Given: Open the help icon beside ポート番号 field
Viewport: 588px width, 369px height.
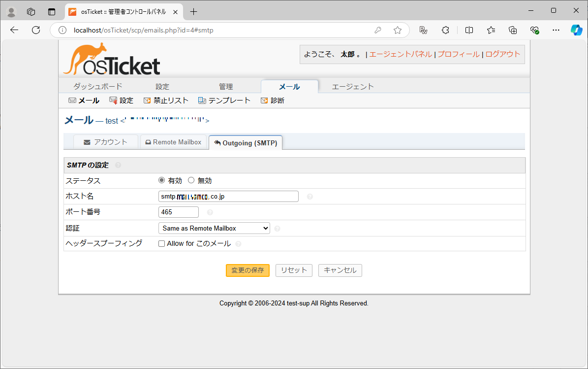Looking at the screenshot, I should click(x=209, y=212).
